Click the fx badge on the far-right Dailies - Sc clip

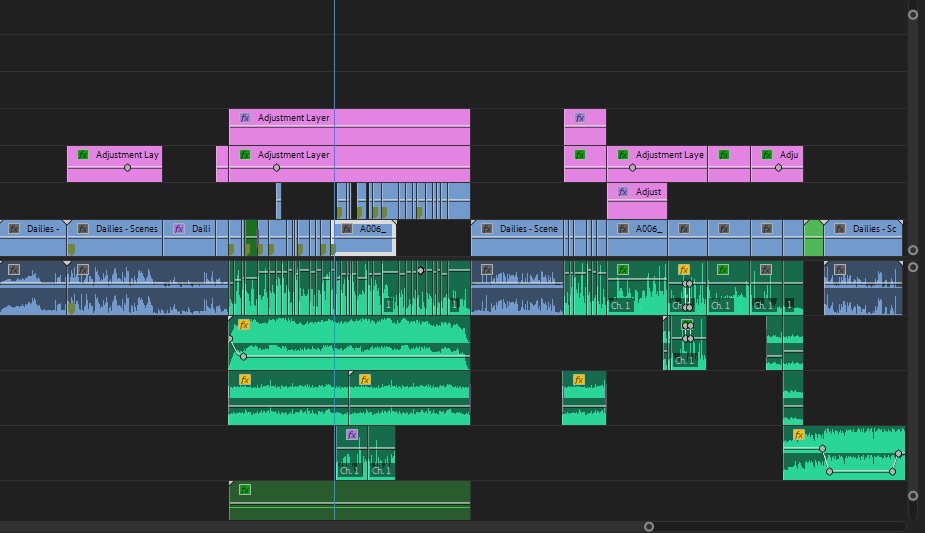pos(839,228)
